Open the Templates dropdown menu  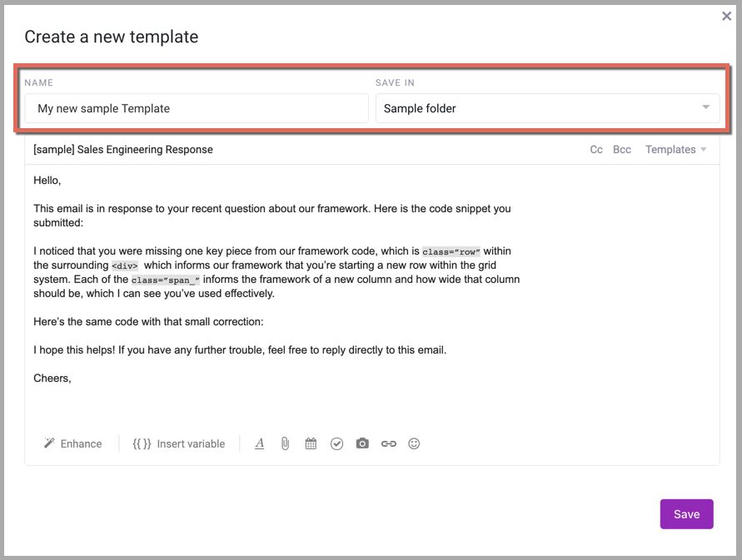[x=675, y=150]
